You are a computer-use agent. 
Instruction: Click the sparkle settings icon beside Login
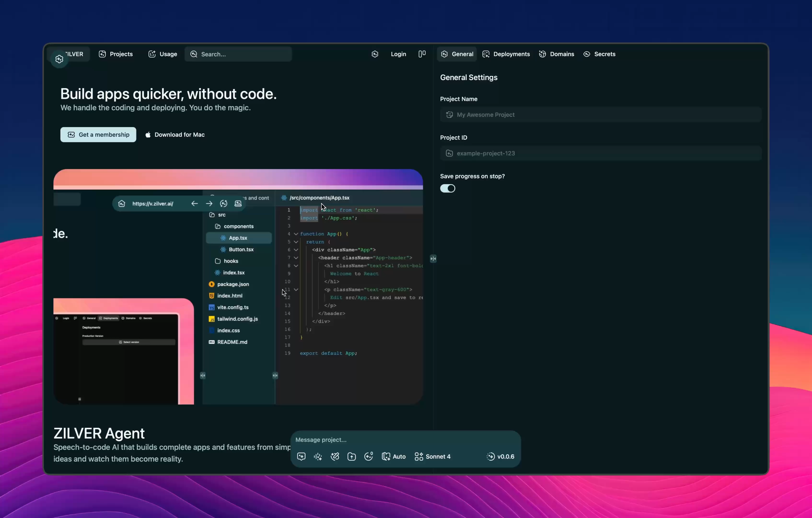[x=375, y=54]
